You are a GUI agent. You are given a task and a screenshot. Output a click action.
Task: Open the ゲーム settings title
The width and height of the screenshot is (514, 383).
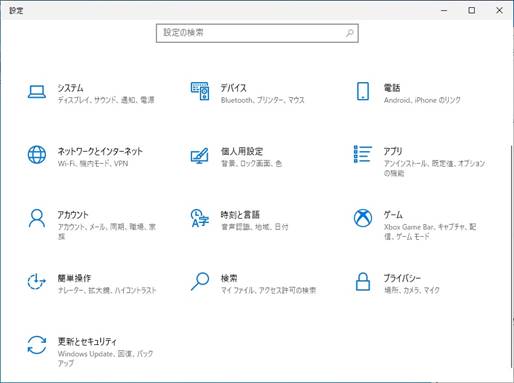pyautogui.click(x=393, y=215)
